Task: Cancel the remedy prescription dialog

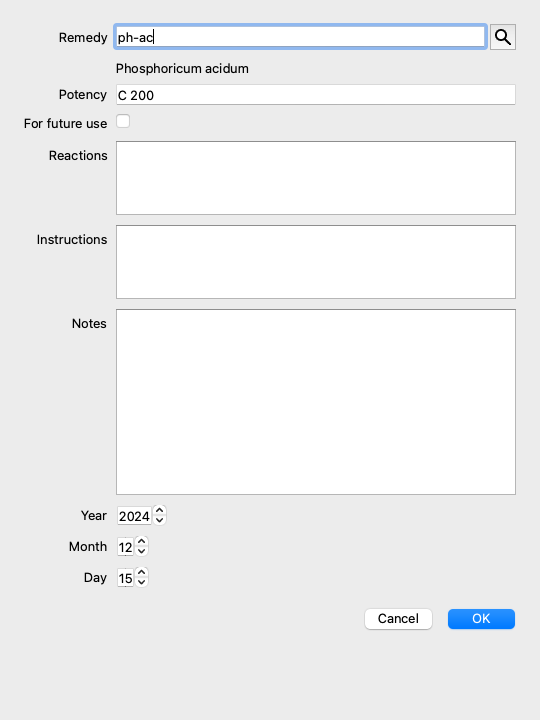Action: pyautogui.click(x=398, y=619)
